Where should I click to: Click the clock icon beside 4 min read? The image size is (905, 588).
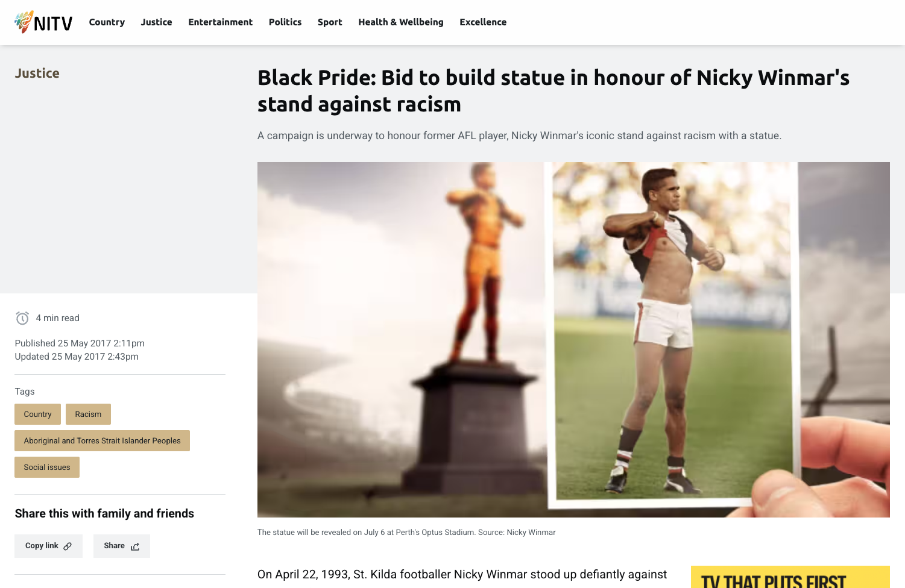click(22, 318)
